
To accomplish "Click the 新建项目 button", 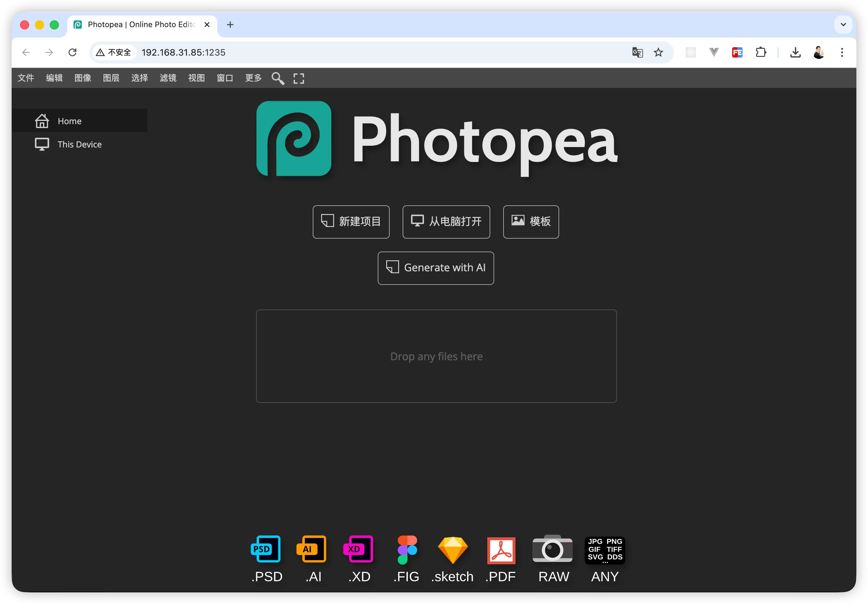I will tap(351, 222).
